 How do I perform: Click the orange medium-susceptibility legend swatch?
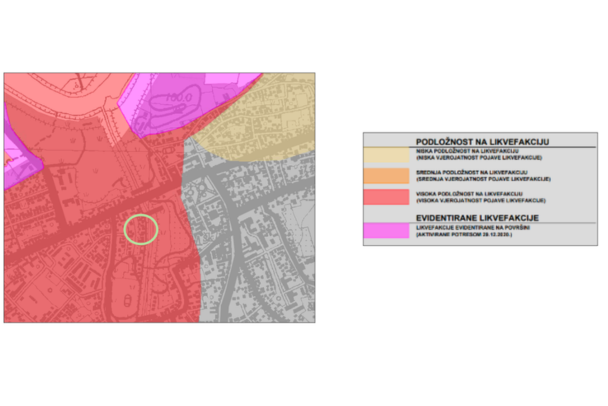tap(386, 176)
